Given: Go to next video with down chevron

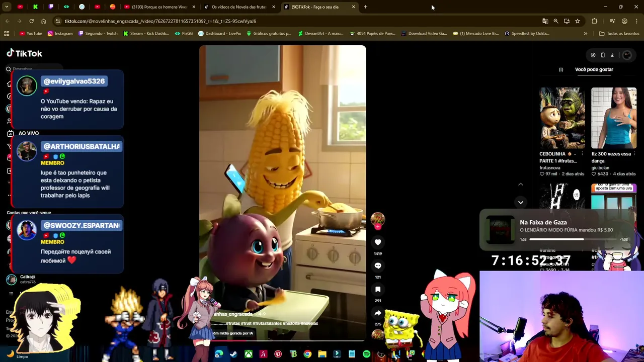Looking at the screenshot, I should click(521, 202).
